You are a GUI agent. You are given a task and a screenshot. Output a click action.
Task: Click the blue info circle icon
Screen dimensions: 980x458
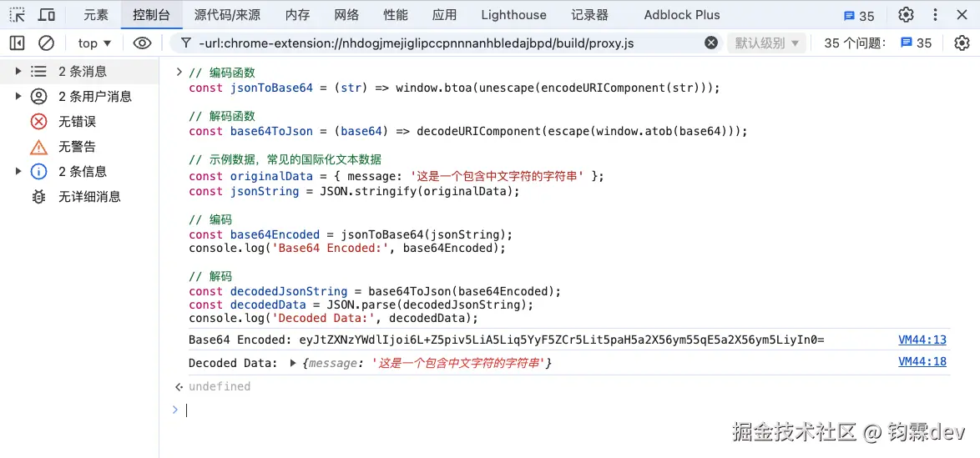[x=38, y=171]
